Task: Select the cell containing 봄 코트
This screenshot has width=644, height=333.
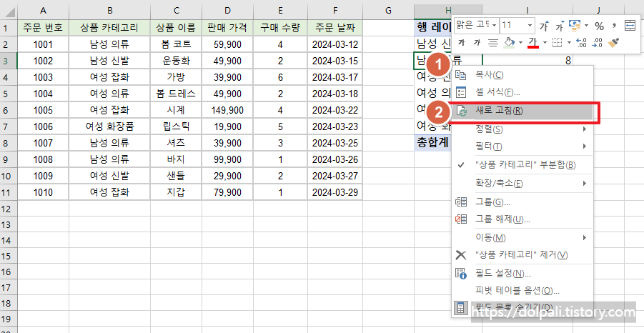Action: (176, 44)
